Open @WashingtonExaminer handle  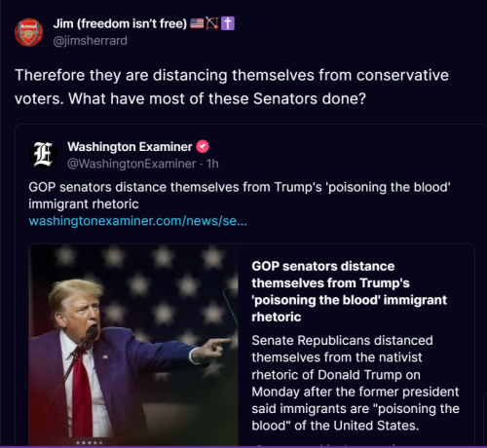click(131, 164)
